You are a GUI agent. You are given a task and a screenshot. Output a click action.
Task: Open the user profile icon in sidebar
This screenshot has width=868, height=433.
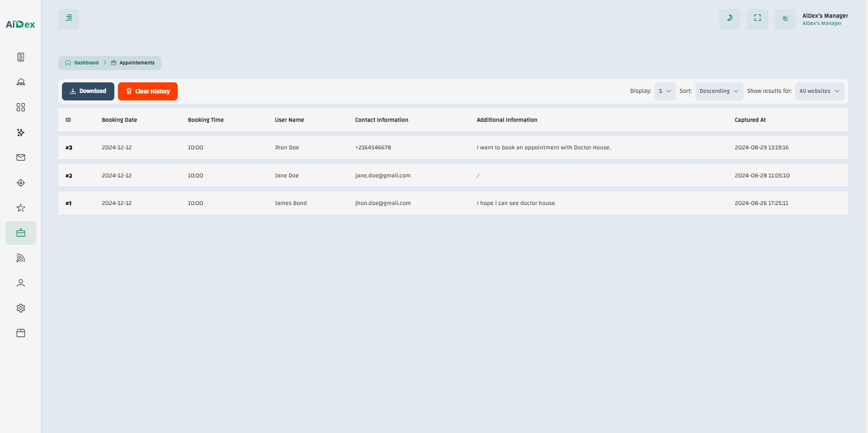point(21,283)
